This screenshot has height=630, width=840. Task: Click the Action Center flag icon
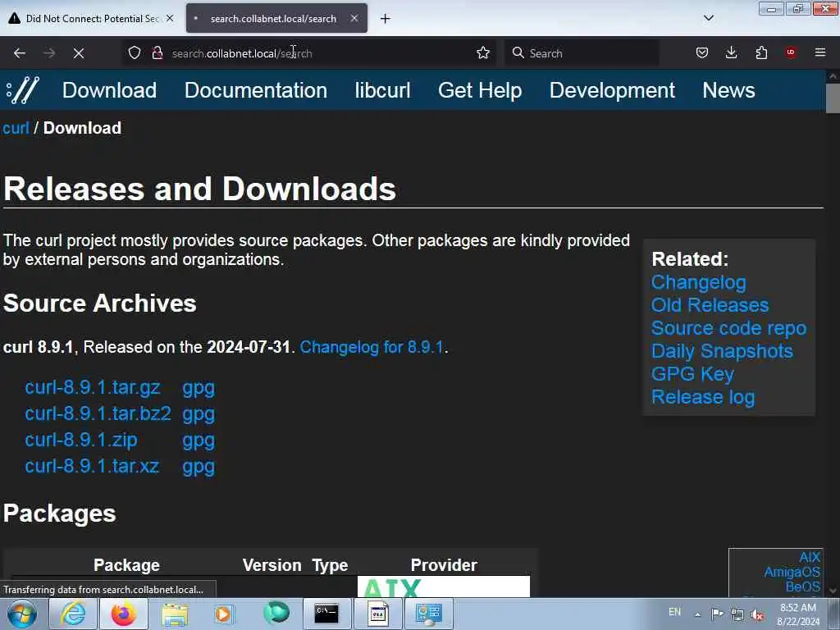click(717, 614)
